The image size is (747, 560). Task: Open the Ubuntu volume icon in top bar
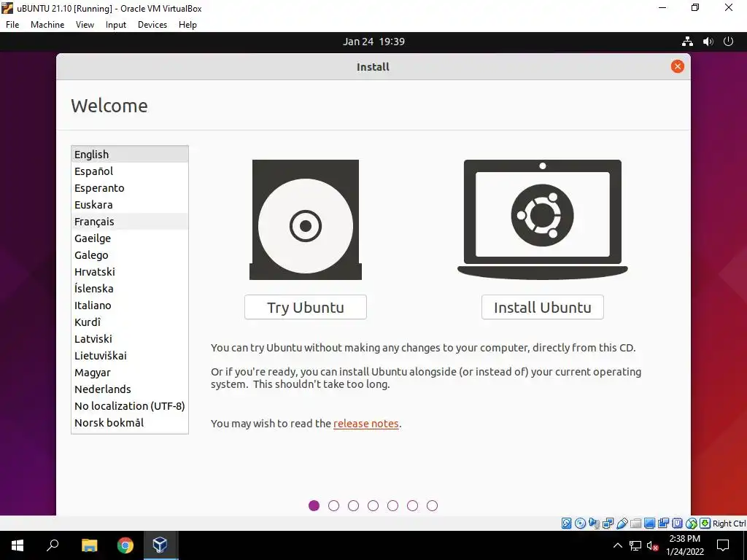[708, 42]
